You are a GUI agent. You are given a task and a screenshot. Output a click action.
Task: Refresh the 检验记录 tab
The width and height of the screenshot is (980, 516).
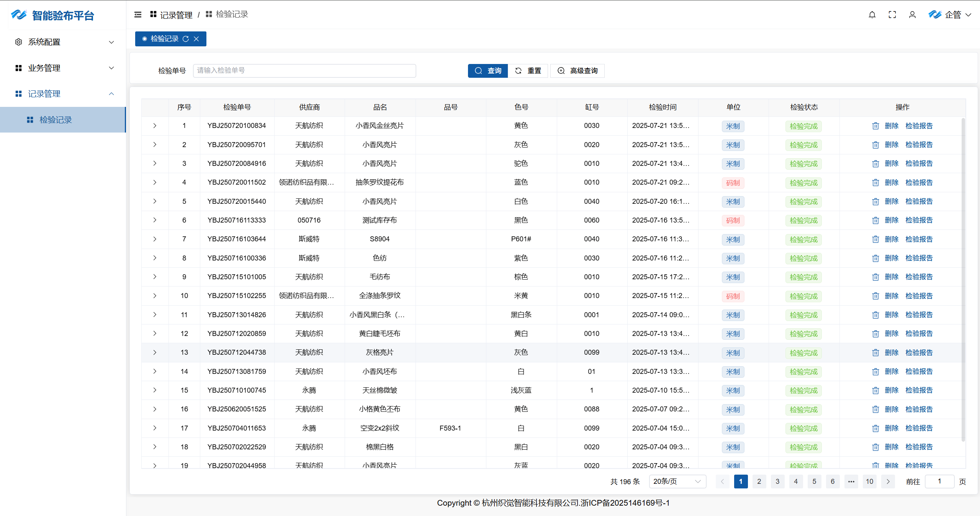coord(186,39)
